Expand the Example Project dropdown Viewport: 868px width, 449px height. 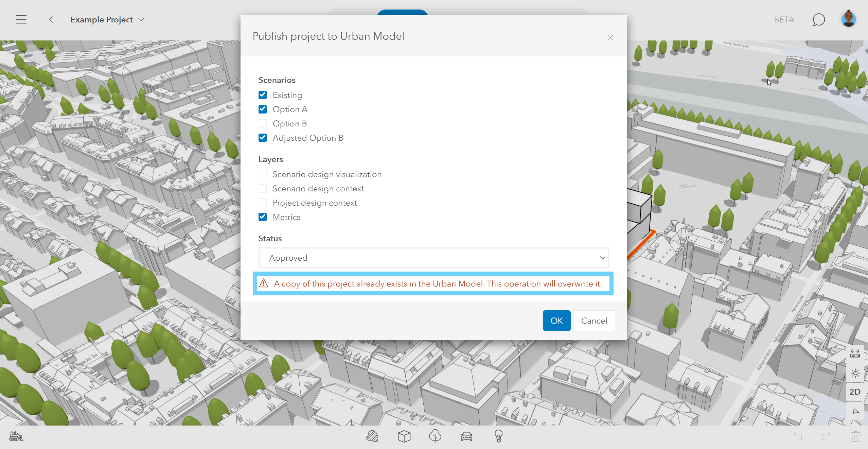[141, 20]
